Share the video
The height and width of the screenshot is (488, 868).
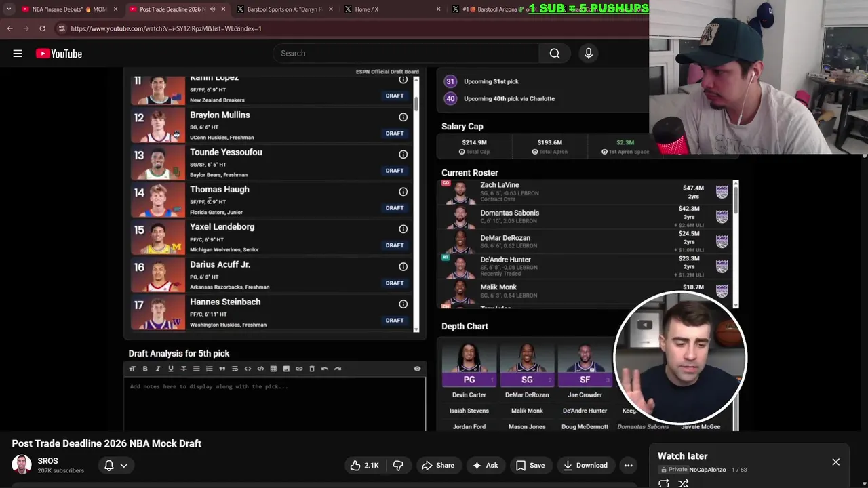coord(437,466)
